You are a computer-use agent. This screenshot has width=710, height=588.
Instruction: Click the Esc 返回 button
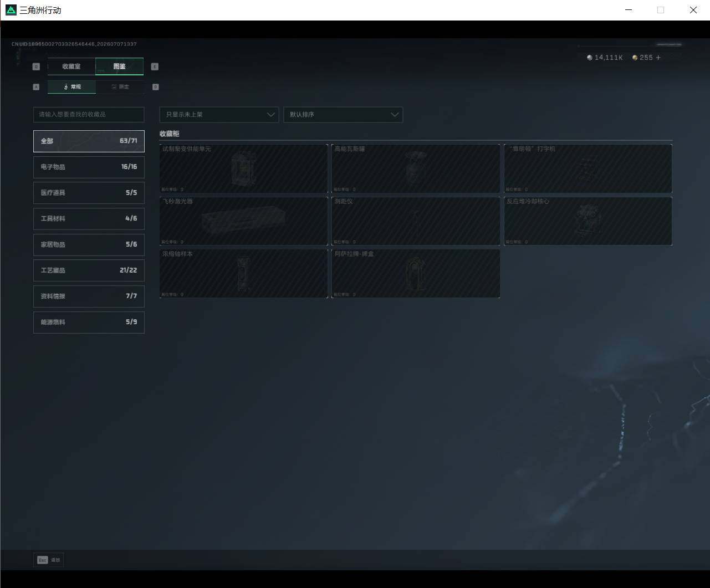point(49,560)
